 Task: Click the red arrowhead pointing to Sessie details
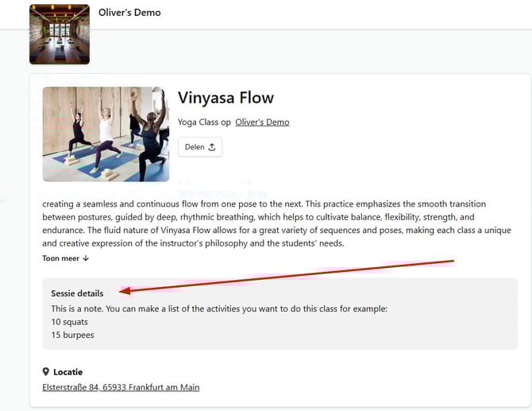pos(125,291)
